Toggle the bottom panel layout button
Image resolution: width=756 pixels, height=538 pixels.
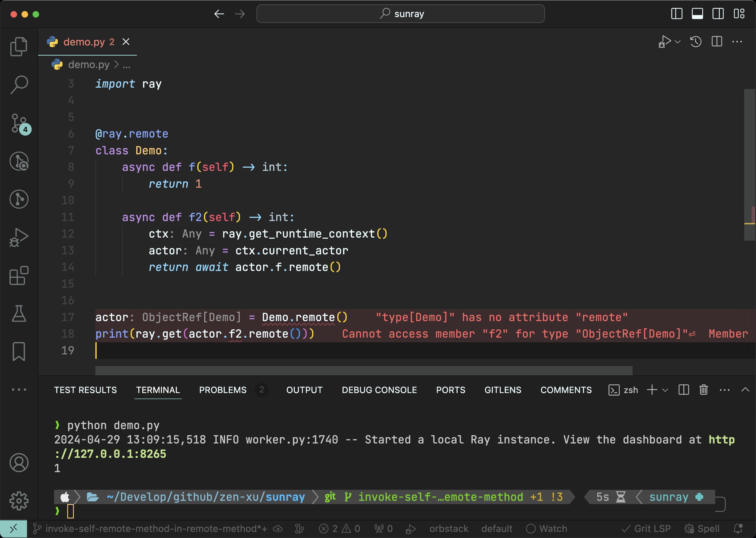(x=697, y=14)
